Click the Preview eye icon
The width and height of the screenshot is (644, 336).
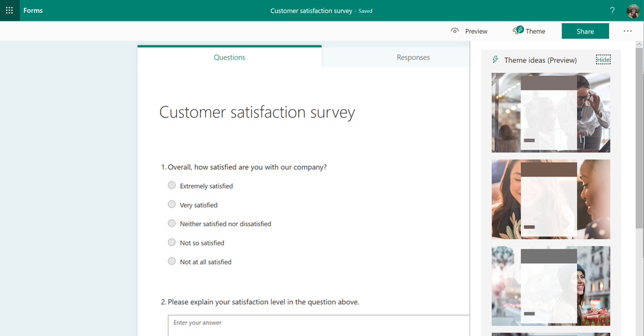455,31
